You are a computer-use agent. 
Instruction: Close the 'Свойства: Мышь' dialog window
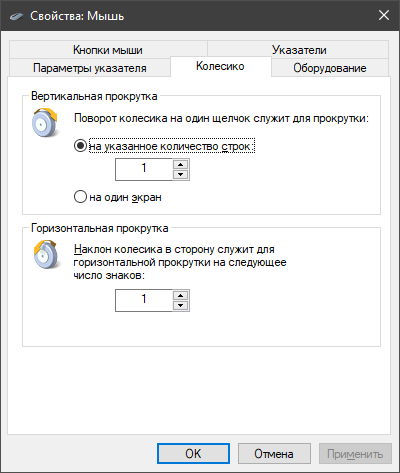pyautogui.click(x=384, y=15)
